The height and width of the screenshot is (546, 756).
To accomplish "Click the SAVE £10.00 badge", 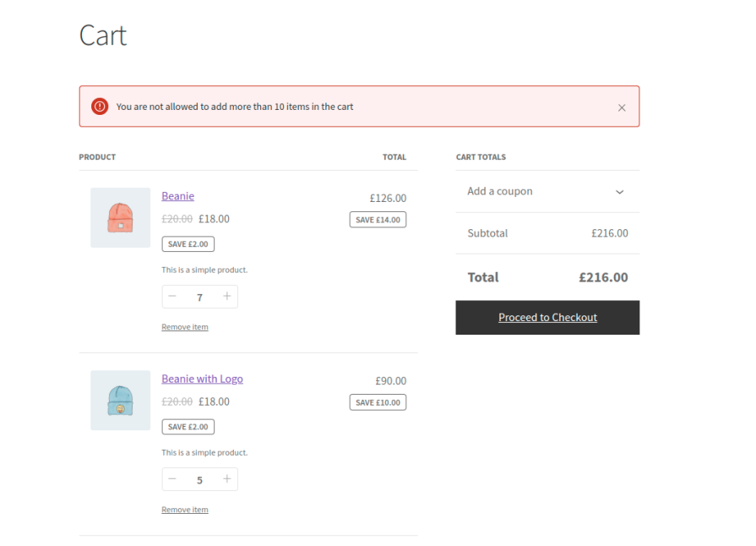I will pyautogui.click(x=378, y=402).
